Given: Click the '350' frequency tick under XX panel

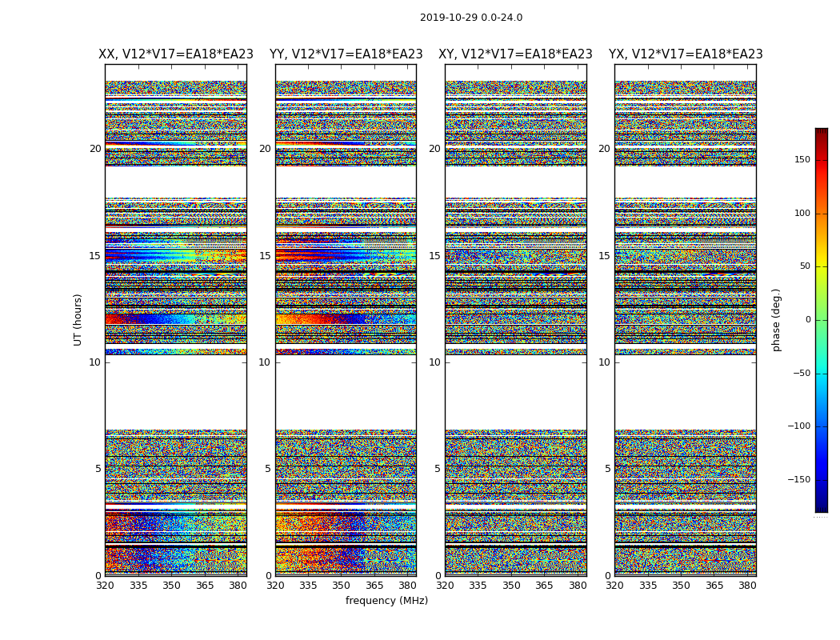Looking at the screenshot, I should pyautogui.click(x=171, y=586).
